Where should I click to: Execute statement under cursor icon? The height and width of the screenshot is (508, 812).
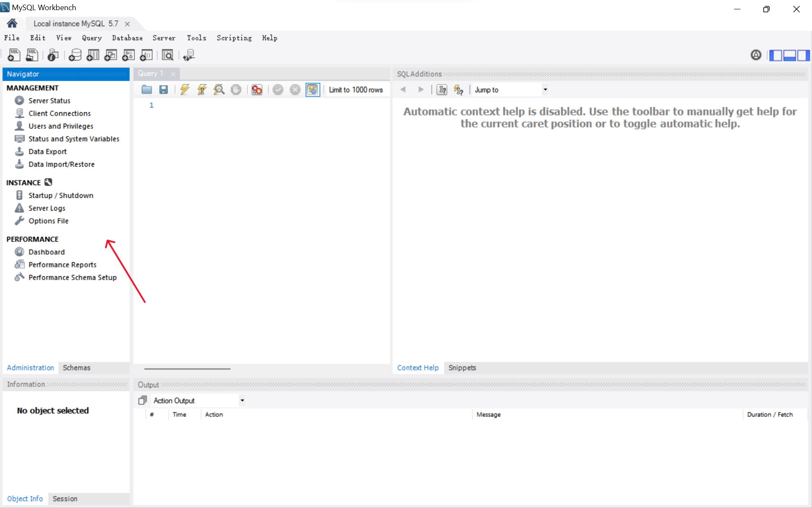202,89
